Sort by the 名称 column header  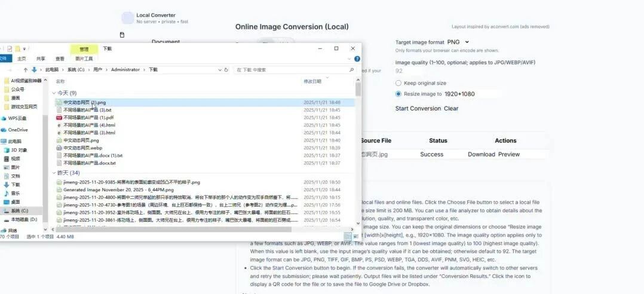[x=60, y=82]
